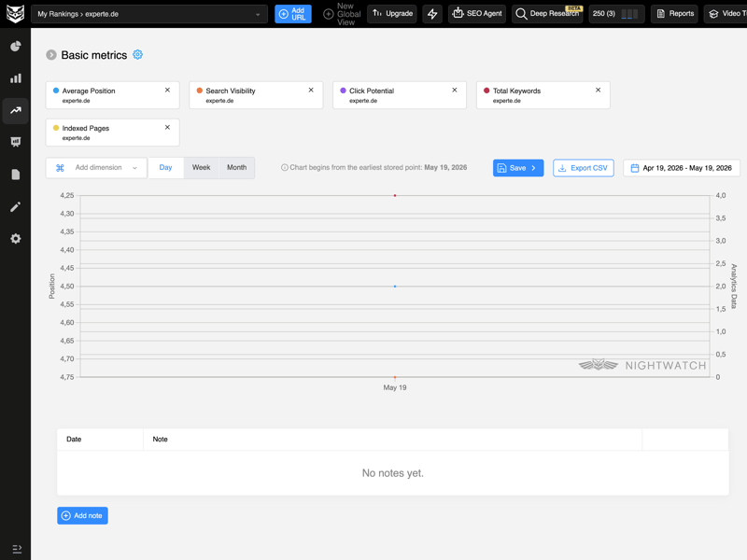The image size is (747, 560).
Task: Switch chart to Week view
Action: click(201, 168)
